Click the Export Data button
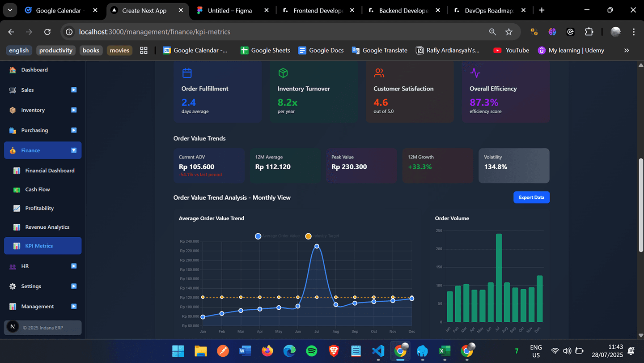The image size is (644, 363). (531, 197)
